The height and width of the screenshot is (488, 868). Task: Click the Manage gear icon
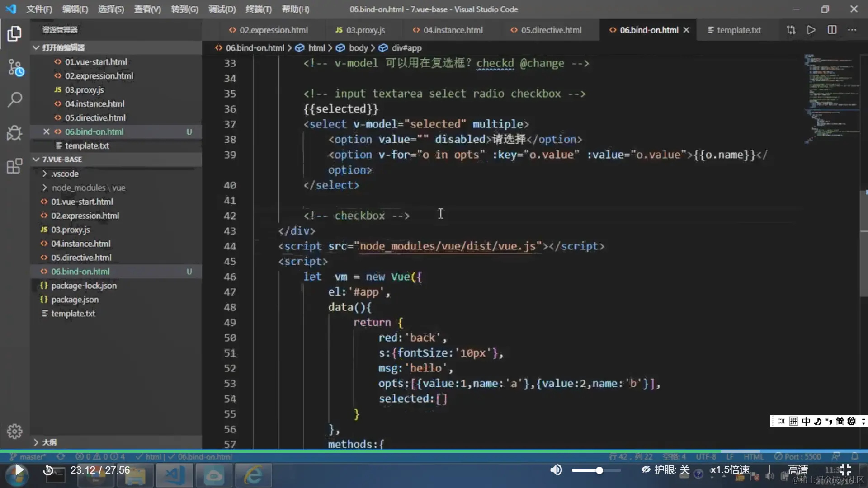click(x=14, y=431)
